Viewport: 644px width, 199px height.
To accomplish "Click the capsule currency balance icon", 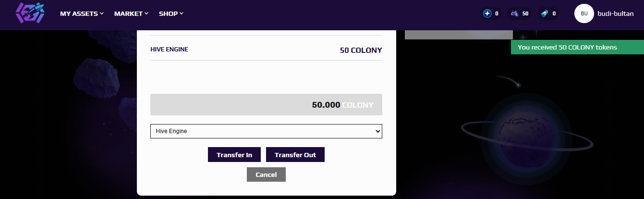I will [544, 13].
